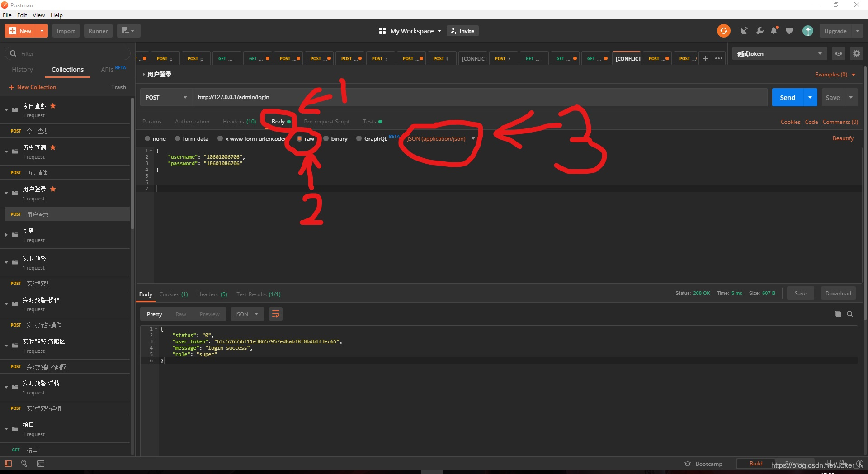Open the environment quick look eye icon

[x=839, y=53]
